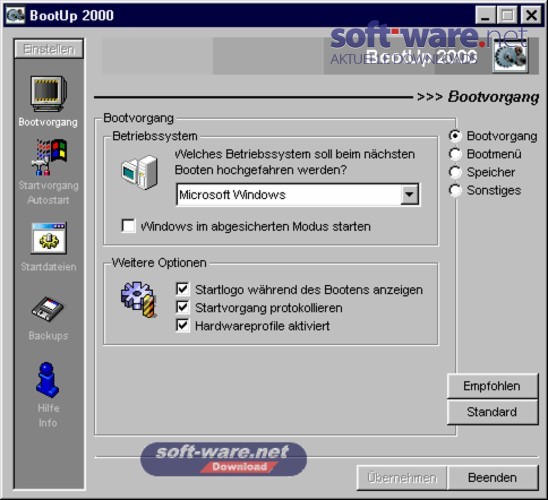The width and height of the screenshot is (548, 500).
Task: Select the Startvorgang Autostart Windows flag icon
Action: [49, 157]
